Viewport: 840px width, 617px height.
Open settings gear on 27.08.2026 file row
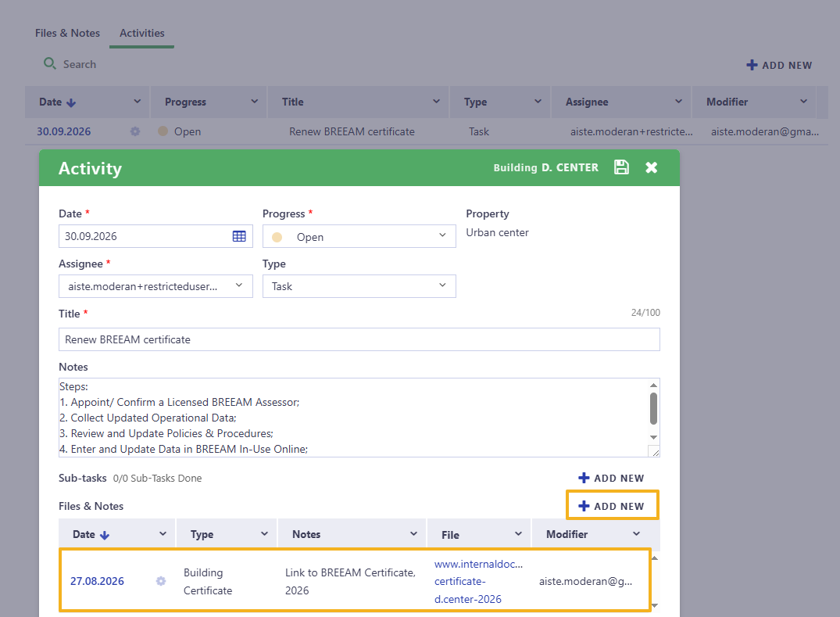tap(161, 581)
